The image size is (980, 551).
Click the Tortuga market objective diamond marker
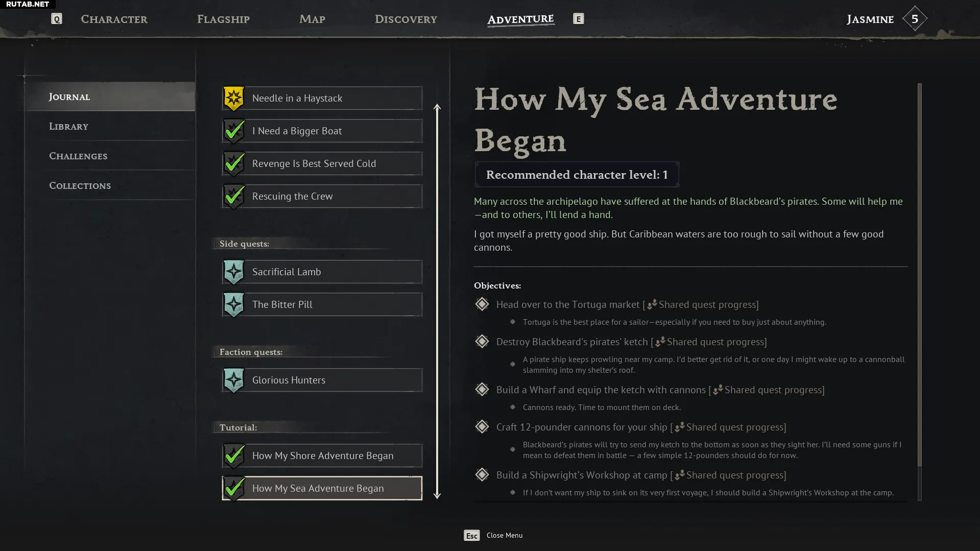(482, 304)
